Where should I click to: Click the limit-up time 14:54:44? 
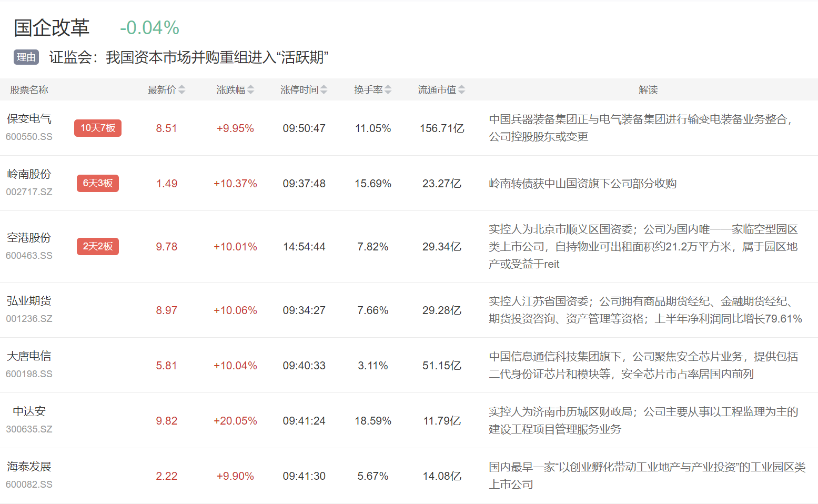(304, 247)
